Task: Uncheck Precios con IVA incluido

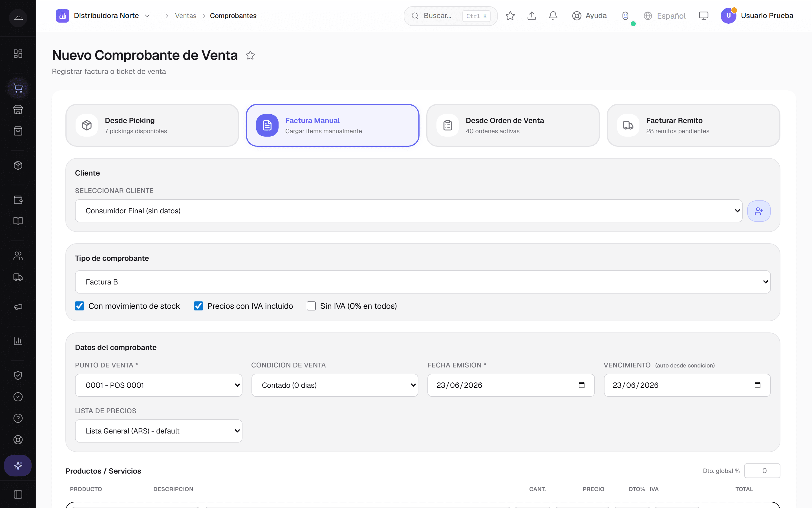Action: pos(198,306)
